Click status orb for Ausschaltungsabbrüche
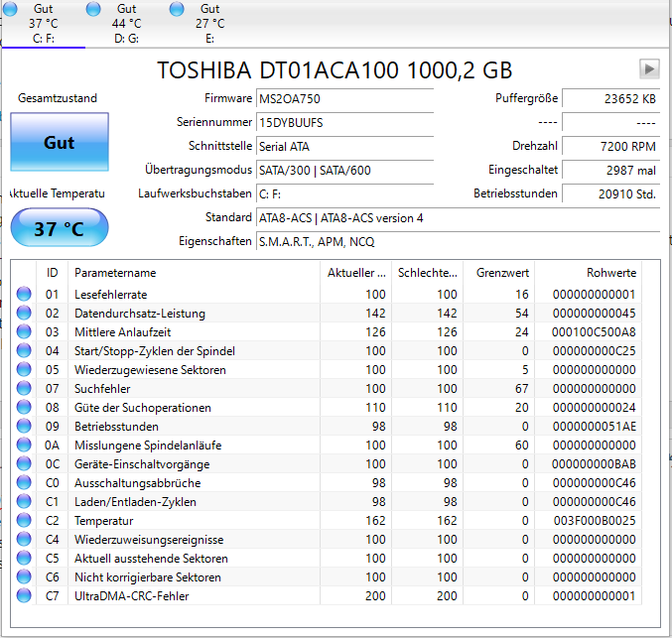The height and width of the screenshot is (638, 672). [24, 482]
